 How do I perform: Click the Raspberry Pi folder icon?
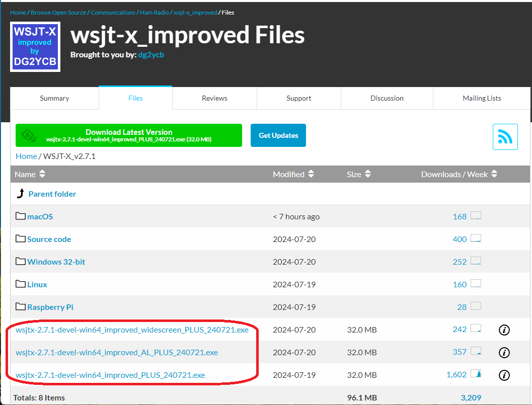[x=20, y=306]
